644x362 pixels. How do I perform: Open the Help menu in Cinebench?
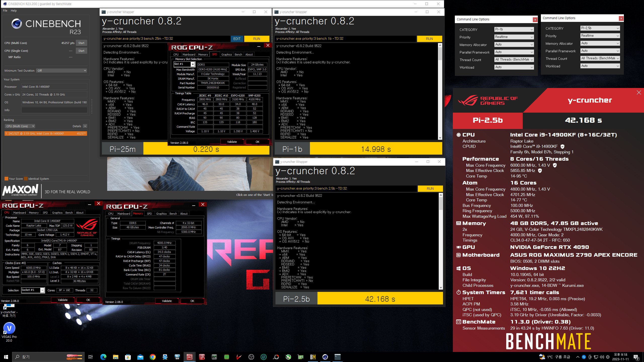[x=14, y=11]
